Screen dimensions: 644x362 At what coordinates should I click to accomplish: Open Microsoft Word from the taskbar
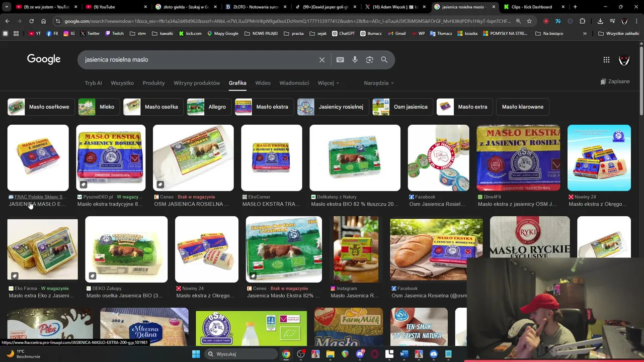pyautogui.click(x=404, y=354)
